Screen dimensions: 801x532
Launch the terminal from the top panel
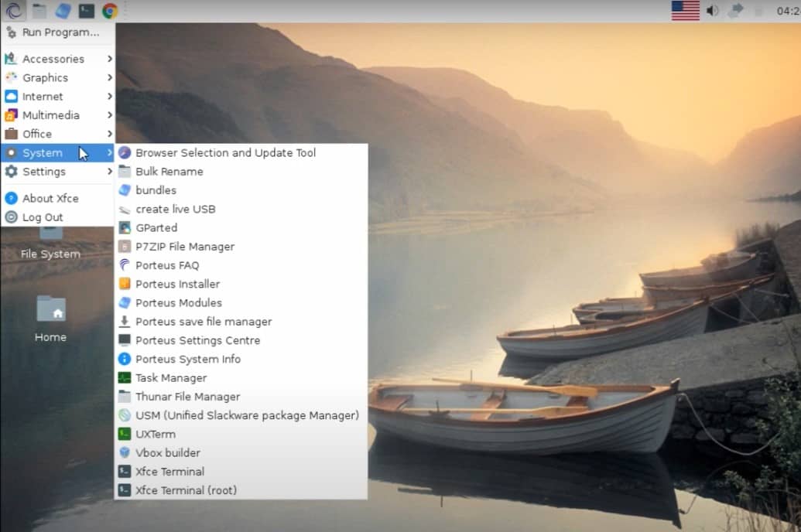[x=87, y=11]
